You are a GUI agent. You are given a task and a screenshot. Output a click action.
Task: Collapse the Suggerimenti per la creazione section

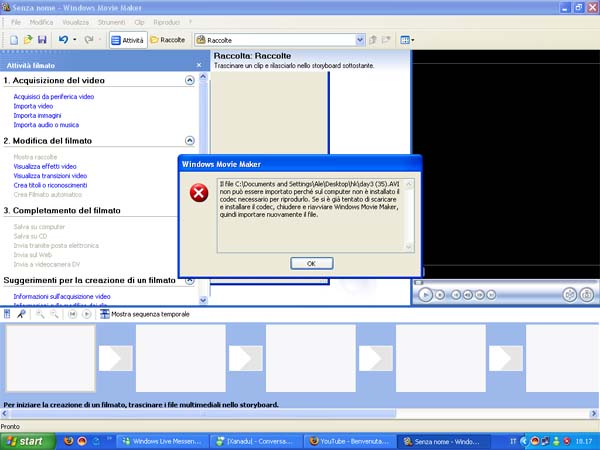(x=189, y=280)
